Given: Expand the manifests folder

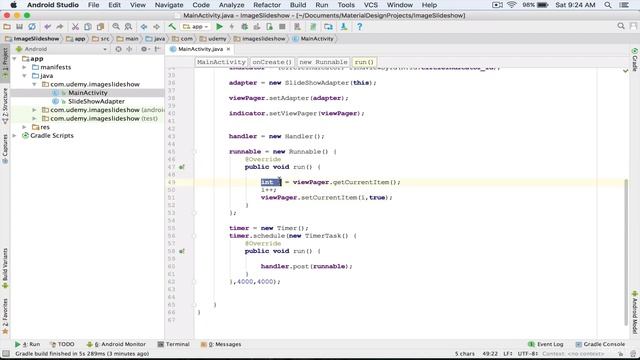Looking at the screenshot, I should pos(24,67).
